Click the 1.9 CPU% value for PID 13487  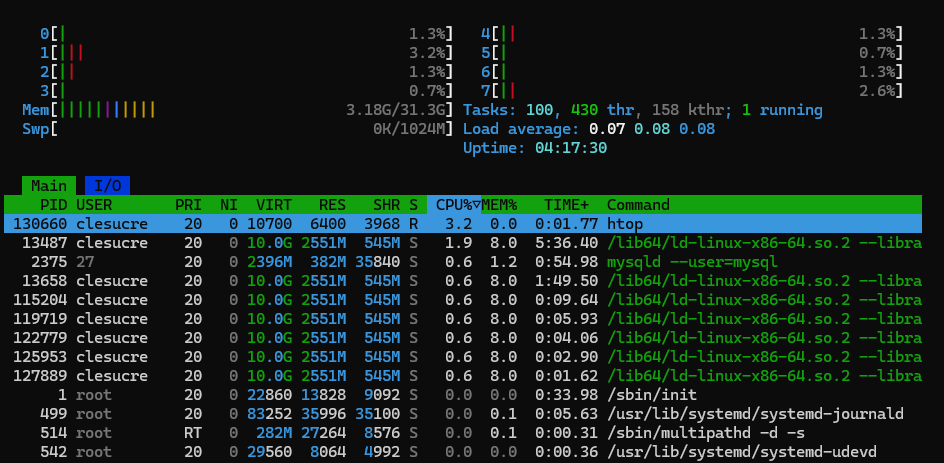click(x=459, y=243)
